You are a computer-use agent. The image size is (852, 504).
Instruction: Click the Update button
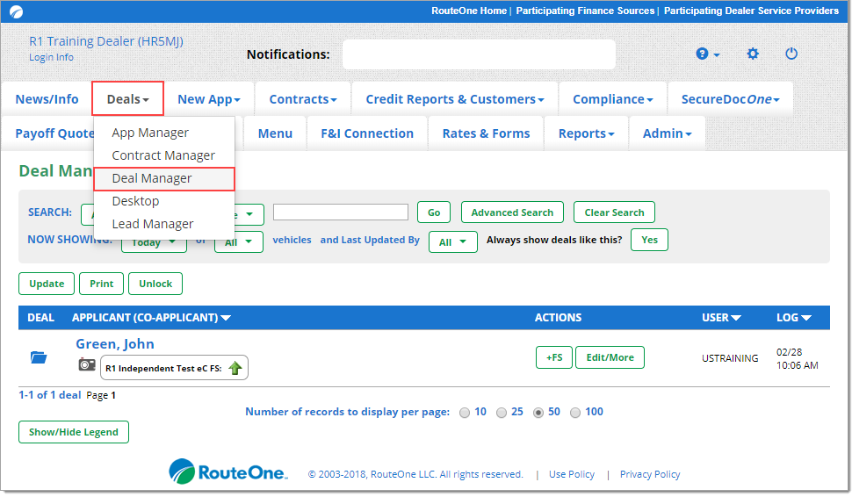(x=47, y=284)
